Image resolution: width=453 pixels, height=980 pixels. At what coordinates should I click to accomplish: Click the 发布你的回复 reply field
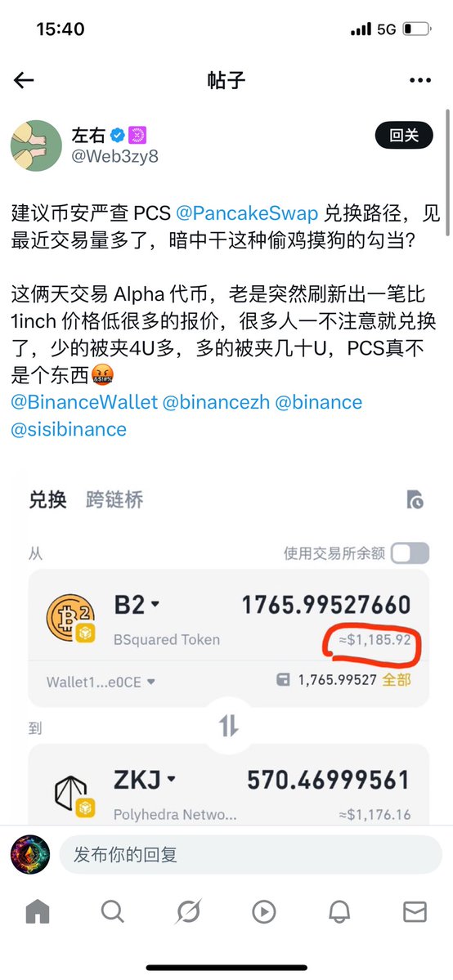(251, 854)
